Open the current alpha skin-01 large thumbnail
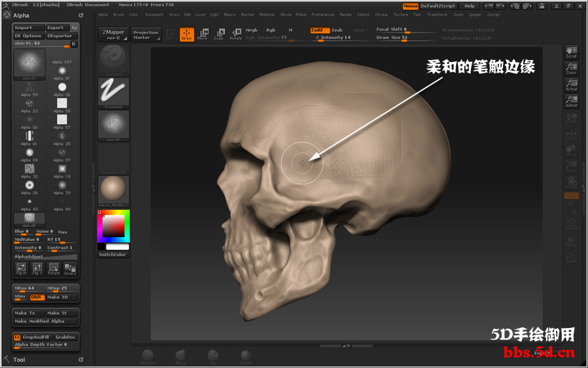 click(x=29, y=64)
